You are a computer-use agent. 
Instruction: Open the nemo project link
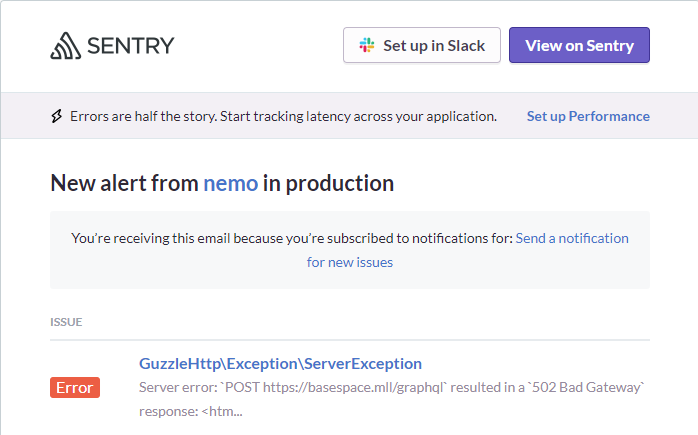click(x=231, y=183)
